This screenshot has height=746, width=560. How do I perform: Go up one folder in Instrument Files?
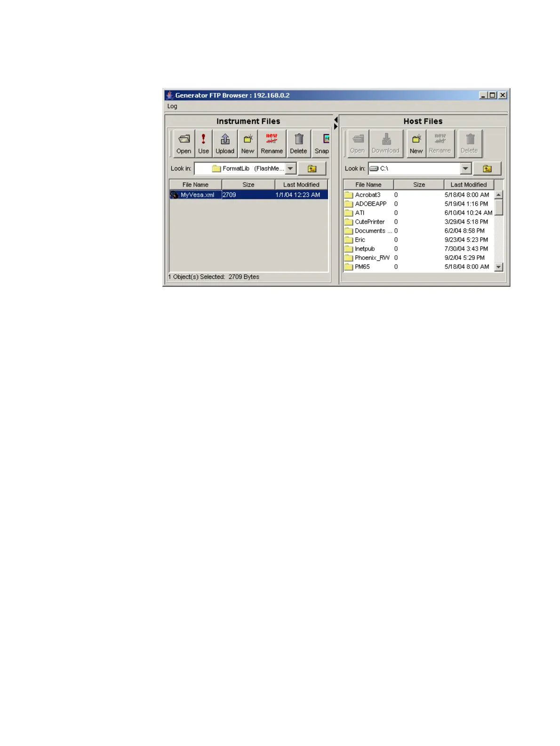click(312, 169)
